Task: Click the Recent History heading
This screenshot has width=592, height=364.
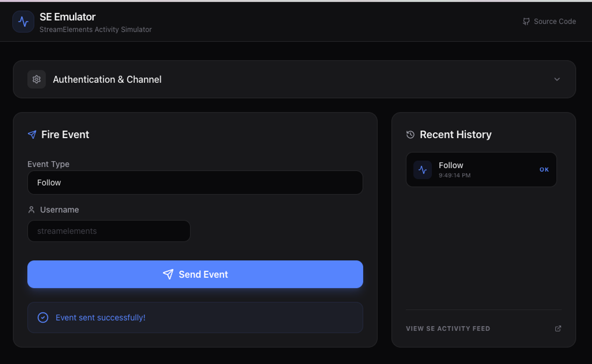Action: coord(455,135)
